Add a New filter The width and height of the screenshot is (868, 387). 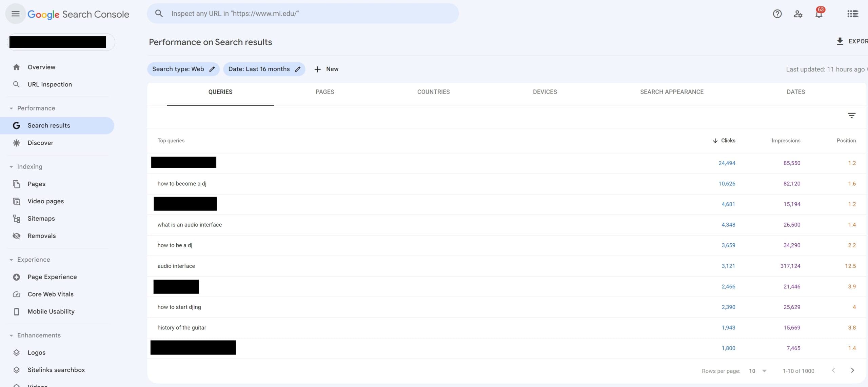[326, 69]
